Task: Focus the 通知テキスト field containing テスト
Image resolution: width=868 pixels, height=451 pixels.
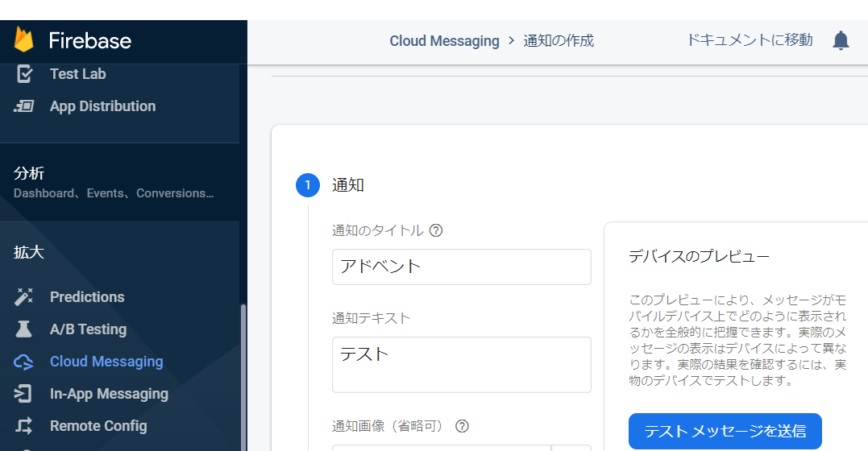Action: (462, 365)
